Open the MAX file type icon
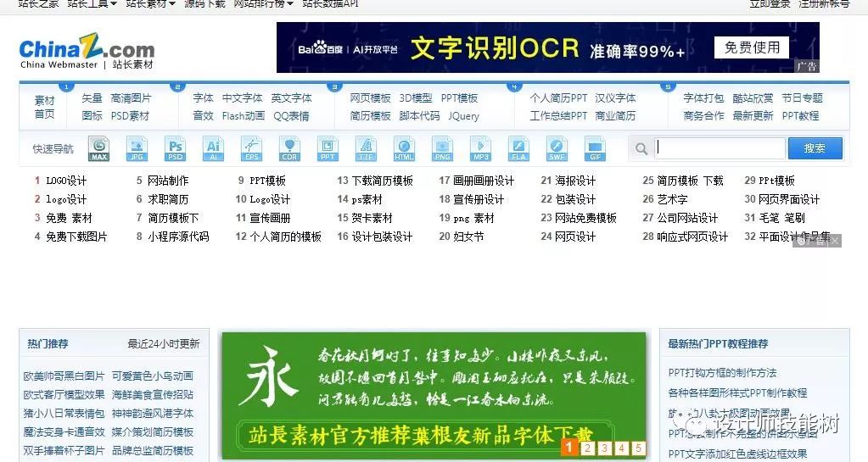Viewport: 868px width, 462px height. click(x=99, y=148)
